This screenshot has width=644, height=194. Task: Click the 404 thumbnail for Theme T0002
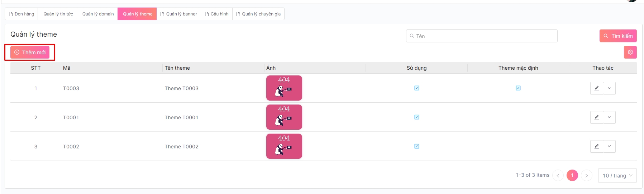coord(284,146)
